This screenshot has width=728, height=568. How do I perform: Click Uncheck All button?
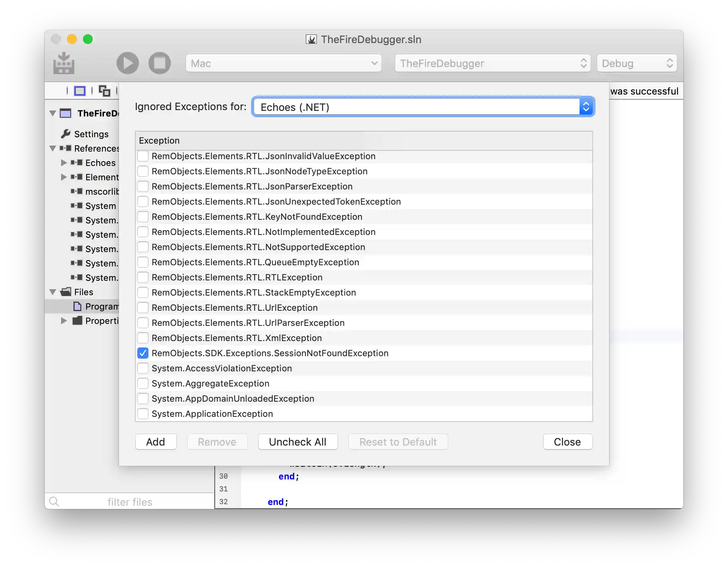298,442
